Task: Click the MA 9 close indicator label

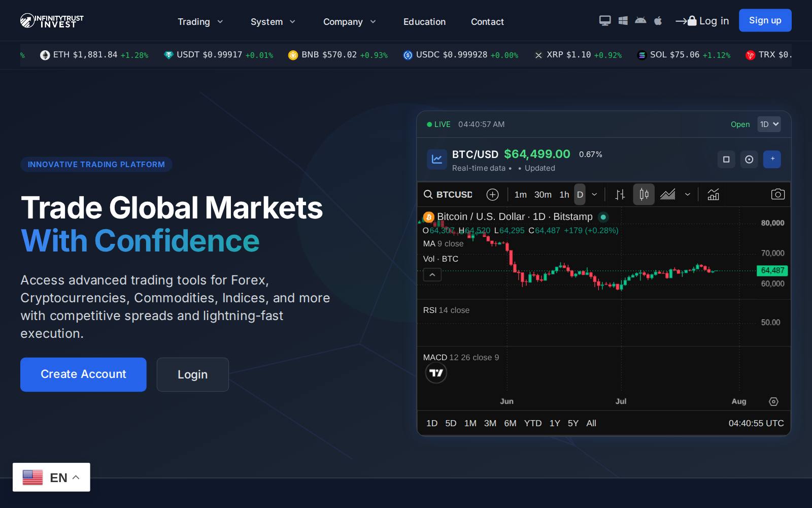Action: point(443,244)
